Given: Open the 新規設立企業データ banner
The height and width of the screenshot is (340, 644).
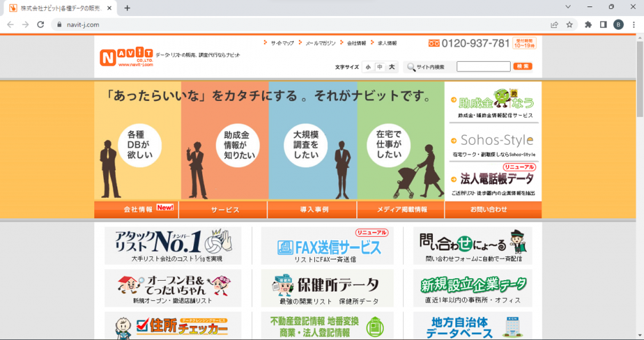Looking at the screenshot, I should click(473, 288).
